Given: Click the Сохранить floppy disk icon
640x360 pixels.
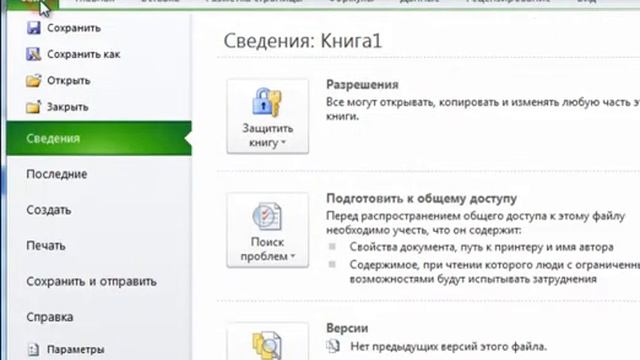Looking at the screenshot, I should coord(33,28).
